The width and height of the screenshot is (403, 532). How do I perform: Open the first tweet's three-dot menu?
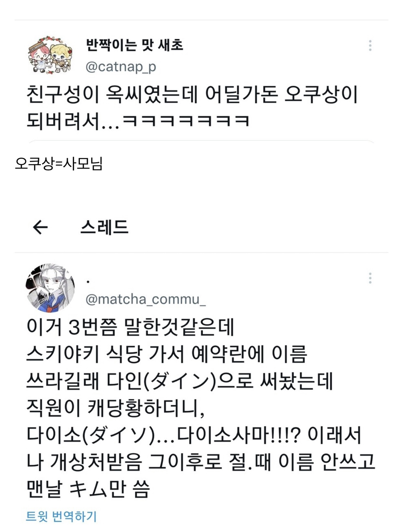[370, 46]
